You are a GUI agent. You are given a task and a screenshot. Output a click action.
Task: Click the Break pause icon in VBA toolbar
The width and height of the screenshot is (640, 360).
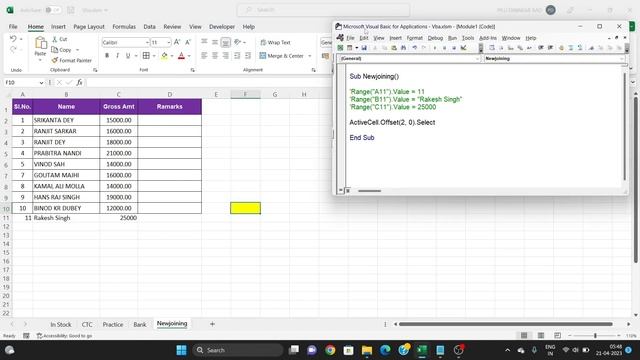pos(444,48)
